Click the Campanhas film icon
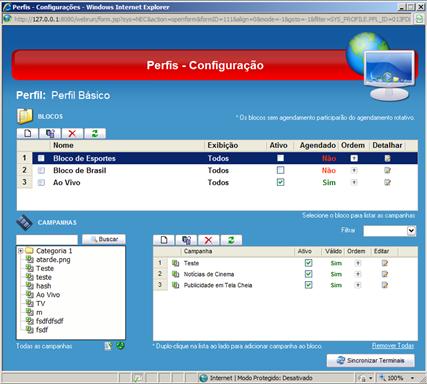Screen dimensions: 427x384 pyautogui.click(x=24, y=223)
